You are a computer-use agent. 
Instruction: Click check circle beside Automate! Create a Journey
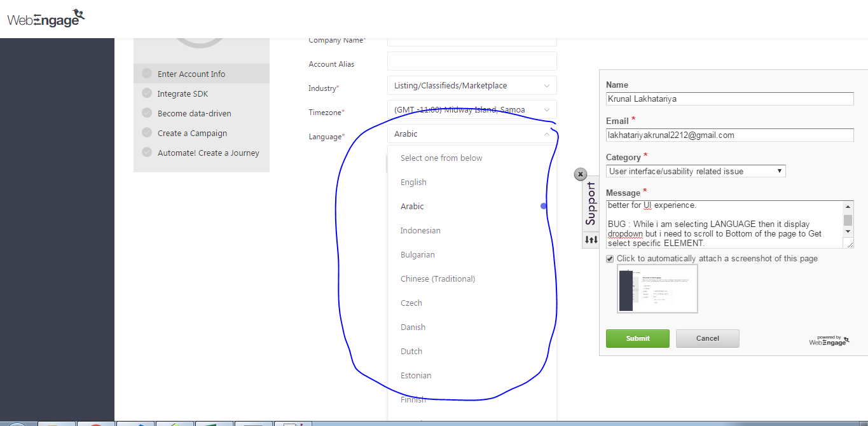147,153
